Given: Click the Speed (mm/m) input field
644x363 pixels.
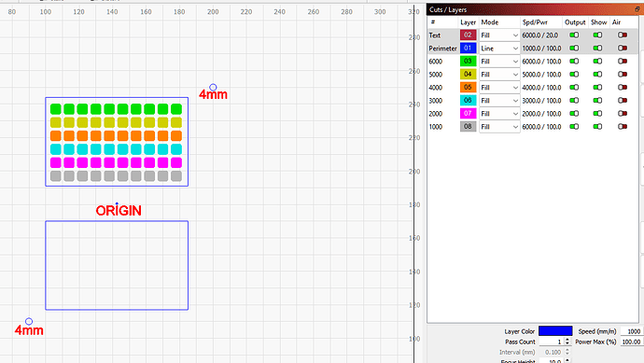Looking at the screenshot, I should (631, 331).
